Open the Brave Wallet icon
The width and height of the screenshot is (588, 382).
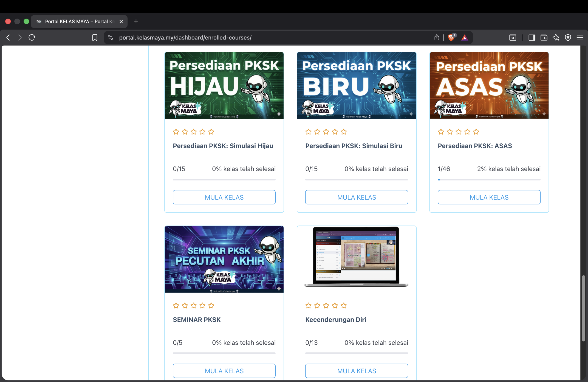[544, 37]
